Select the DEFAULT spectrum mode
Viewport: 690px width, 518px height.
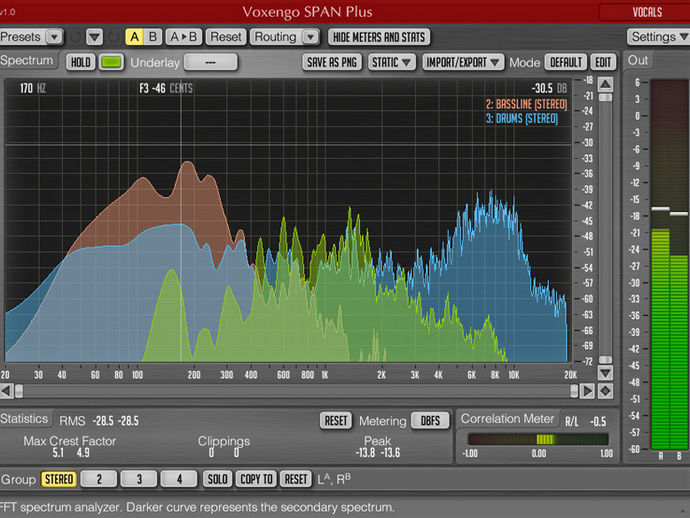(x=566, y=62)
